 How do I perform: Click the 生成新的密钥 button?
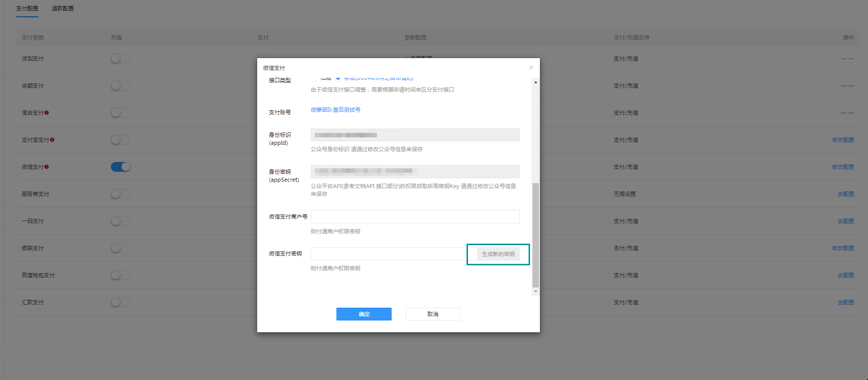[498, 254]
